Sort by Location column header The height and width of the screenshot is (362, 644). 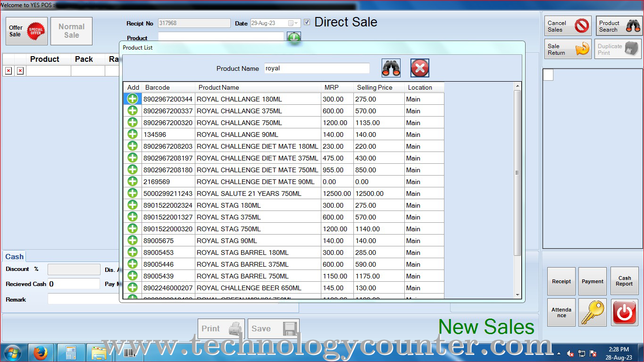pos(424,87)
